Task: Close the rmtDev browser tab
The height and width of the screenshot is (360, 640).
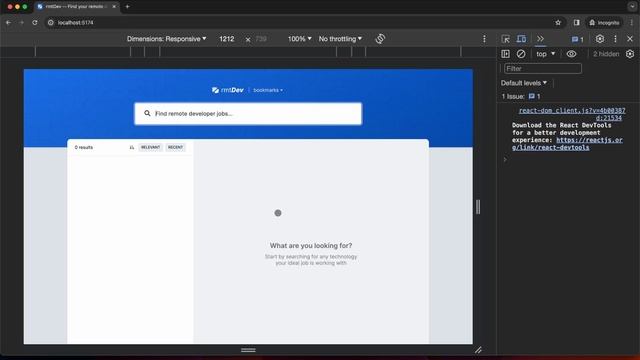Action: tap(114, 7)
